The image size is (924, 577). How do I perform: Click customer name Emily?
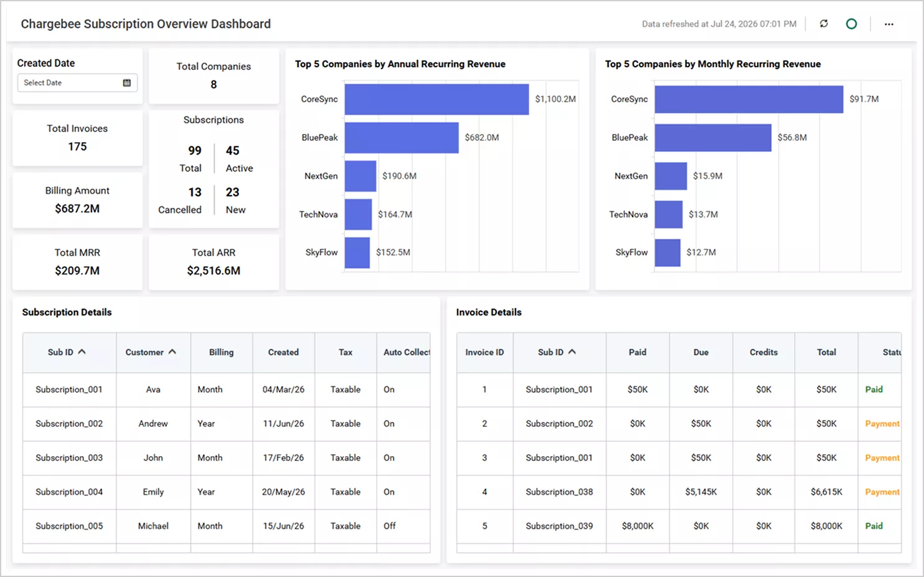click(153, 492)
